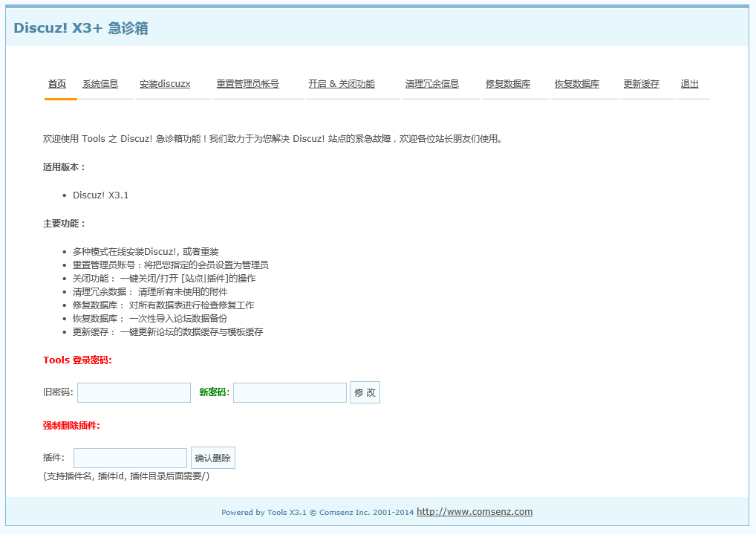
Task: Open the 系统信息 tab
Action: point(100,84)
